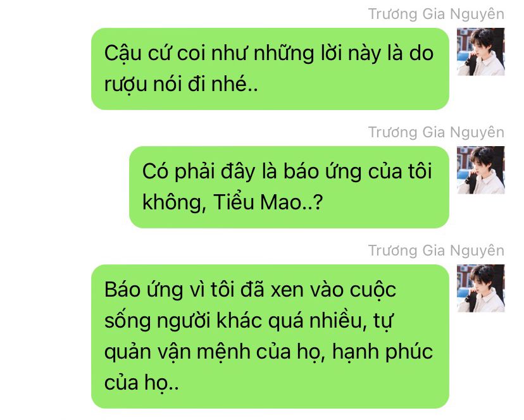Click the final line 'của họ..'

point(142,383)
